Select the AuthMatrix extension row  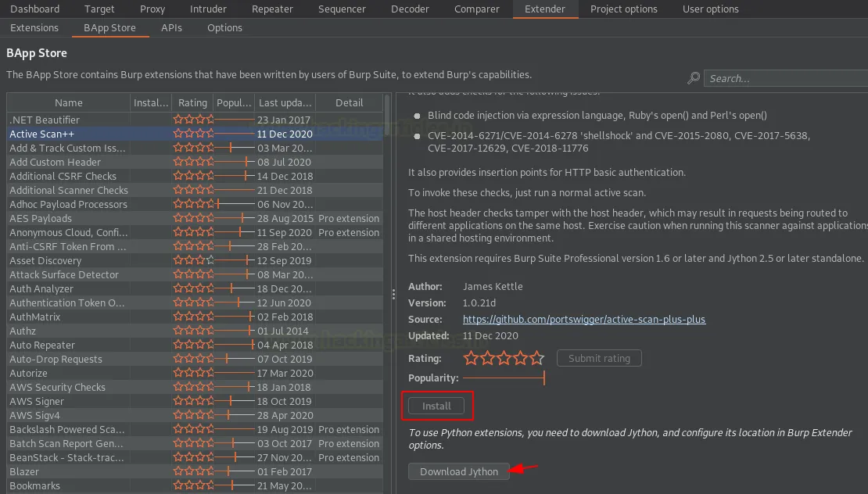click(35, 317)
